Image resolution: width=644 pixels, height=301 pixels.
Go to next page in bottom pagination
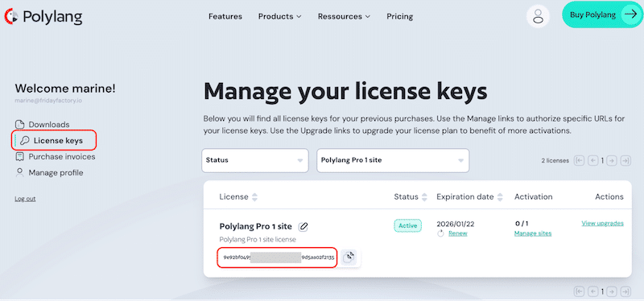[x=612, y=291]
